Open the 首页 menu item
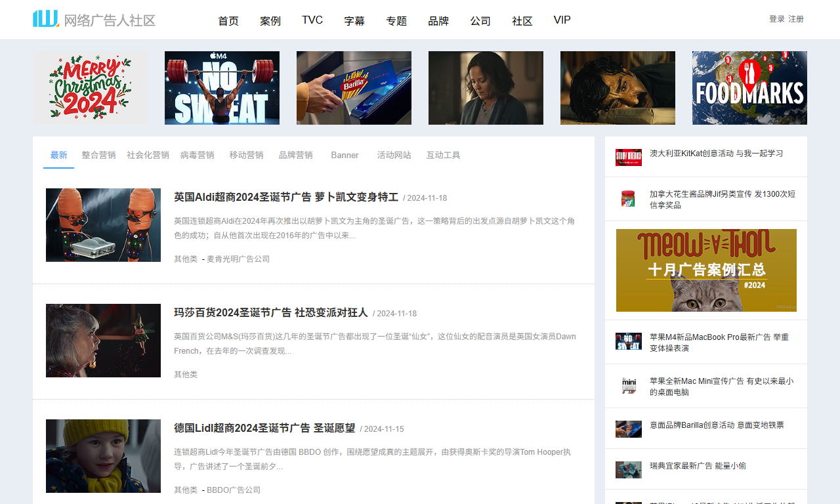 click(228, 20)
